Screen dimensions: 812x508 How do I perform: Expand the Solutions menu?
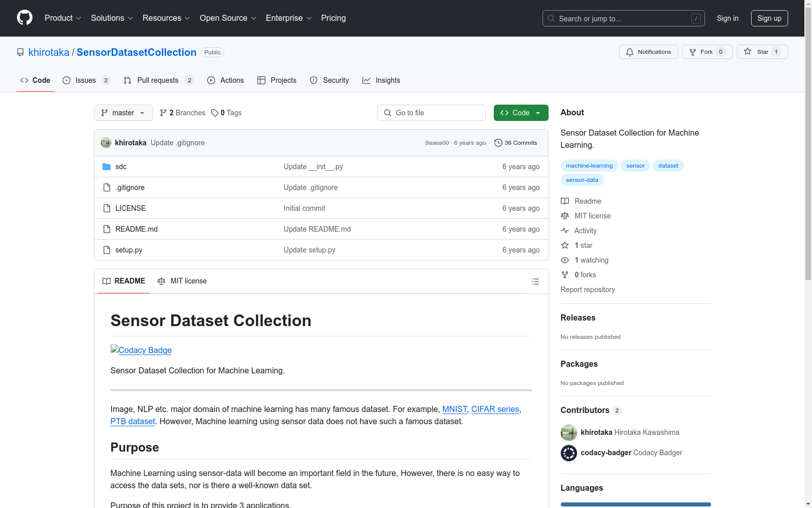112,18
